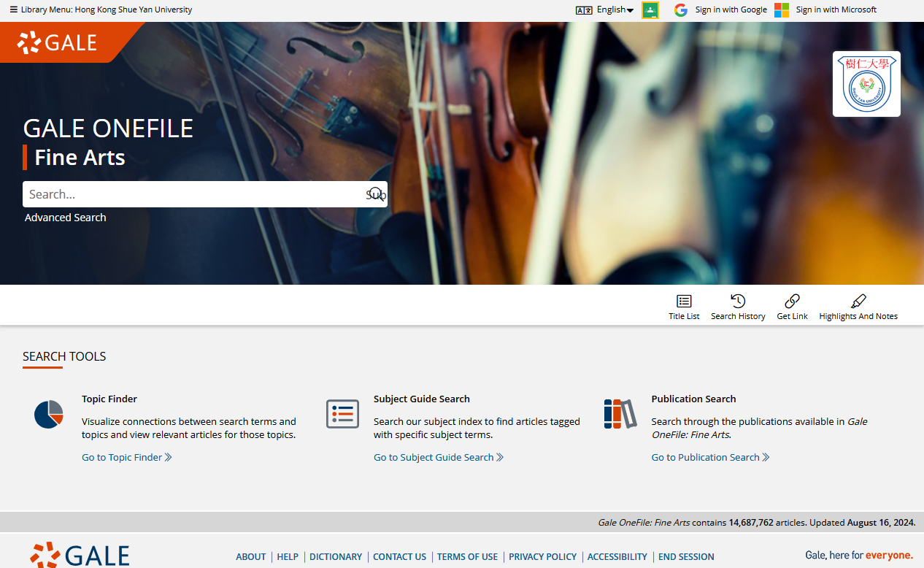Click the Google Classroom icon
The height and width of the screenshot is (568, 924).
point(650,10)
